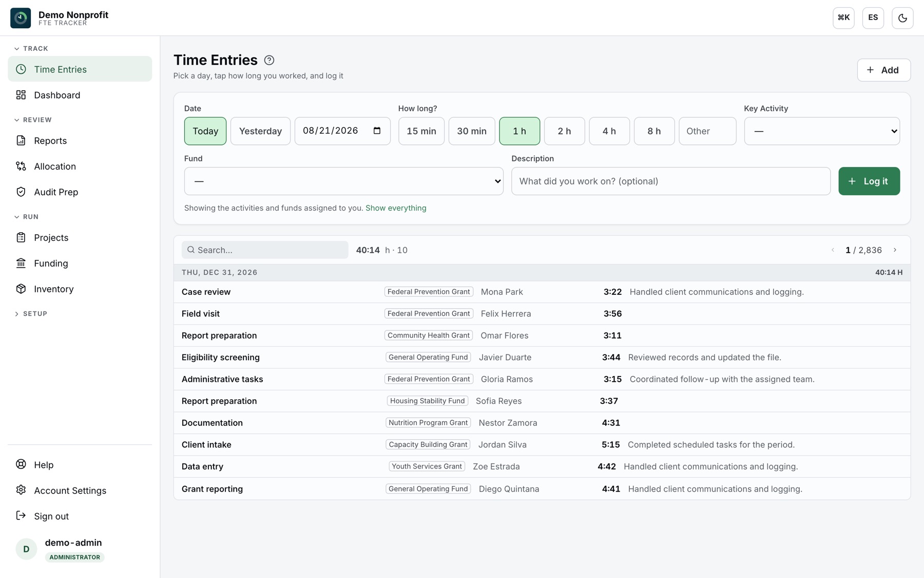Click the Account Settings gear icon
924x578 pixels.
click(x=21, y=490)
